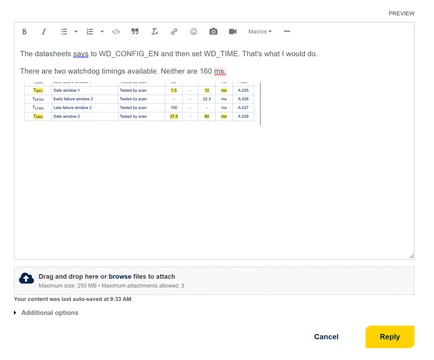
Task: Insert a code block
Action: (x=116, y=32)
